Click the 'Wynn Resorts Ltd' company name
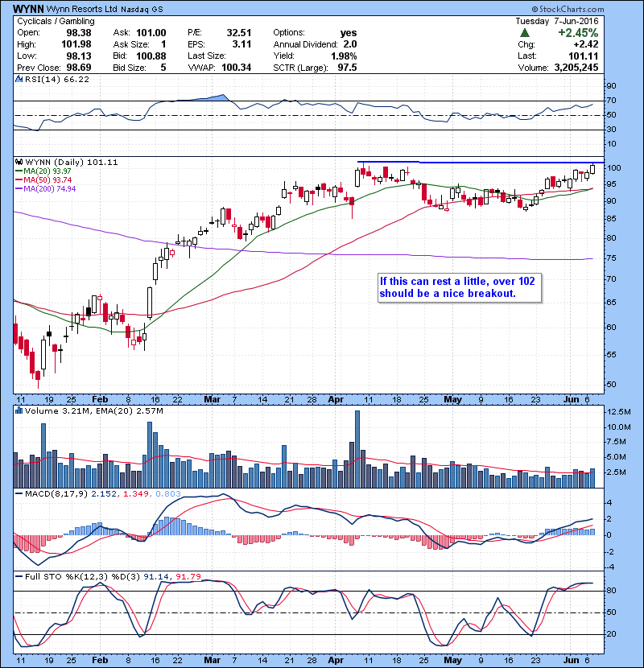 pos(81,9)
